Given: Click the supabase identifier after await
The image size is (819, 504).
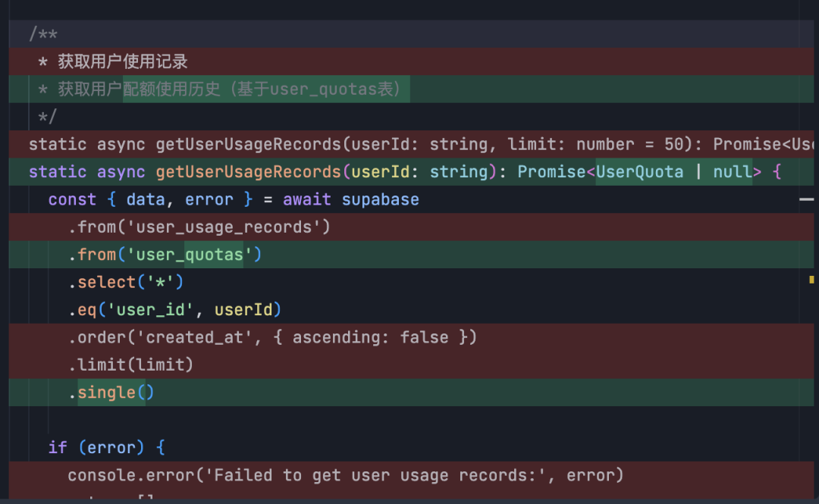Looking at the screenshot, I should [x=380, y=199].
